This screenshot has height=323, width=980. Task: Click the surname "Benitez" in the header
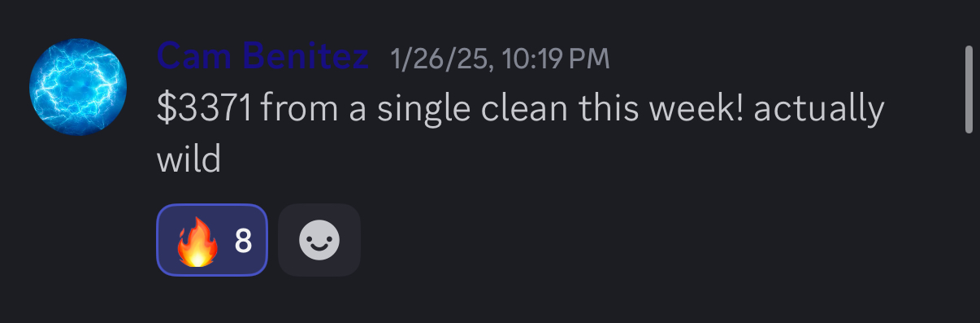(x=306, y=58)
